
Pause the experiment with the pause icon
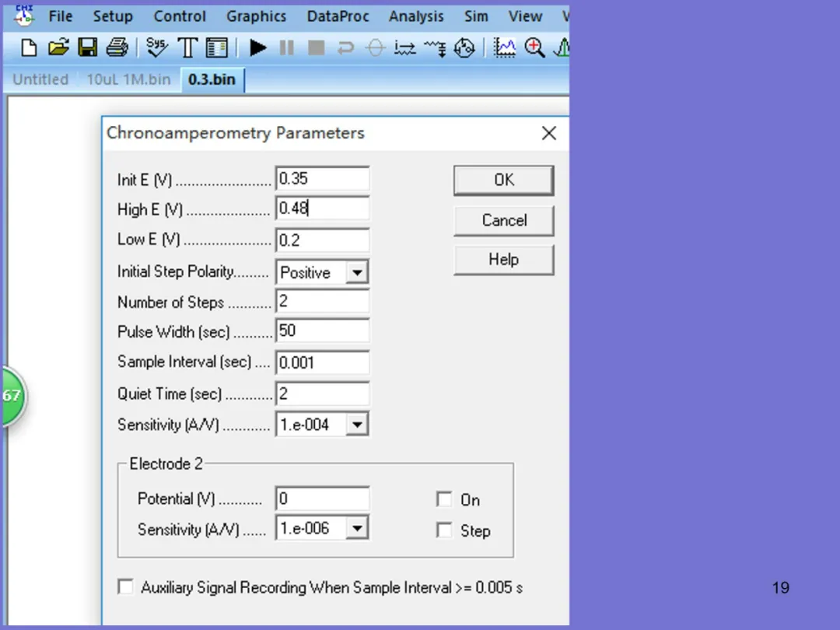pyautogui.click(x=286, y=48)
